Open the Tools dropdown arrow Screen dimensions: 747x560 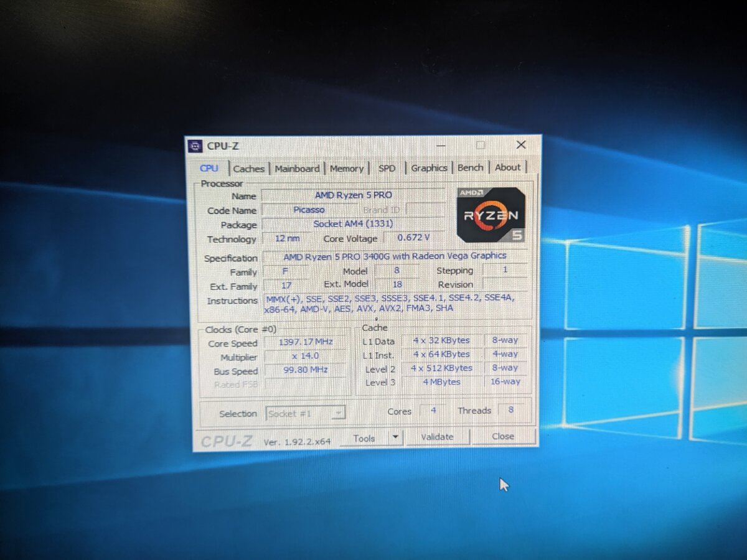395,438
